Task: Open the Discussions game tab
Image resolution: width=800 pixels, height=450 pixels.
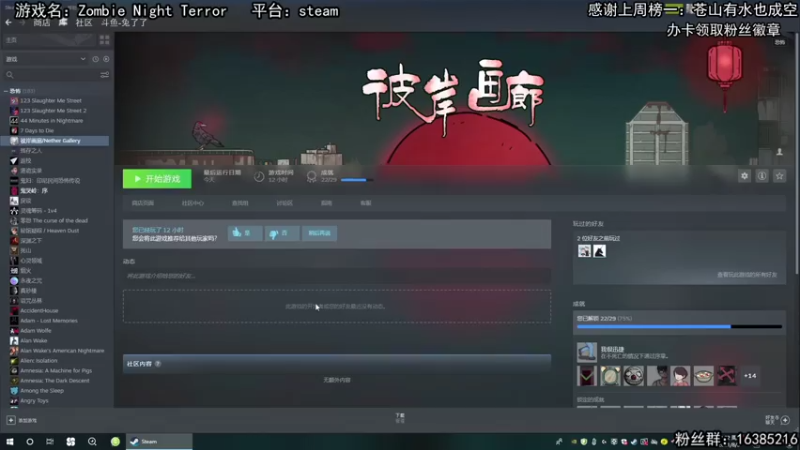Action: click(x=284, y=203)
